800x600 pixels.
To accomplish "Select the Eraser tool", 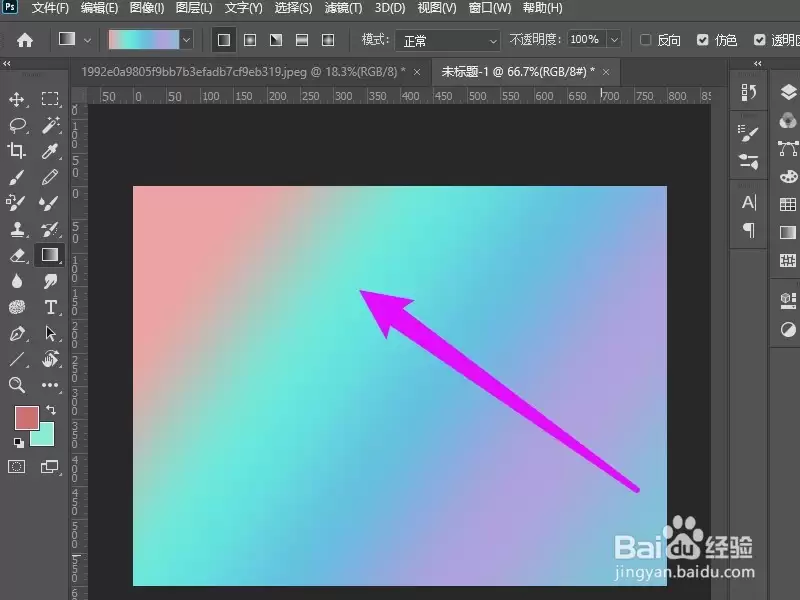I will (x=17, y=255).
